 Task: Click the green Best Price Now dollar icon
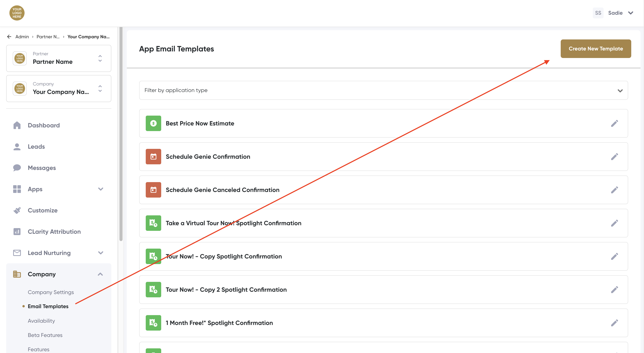[x=153, y=123]
